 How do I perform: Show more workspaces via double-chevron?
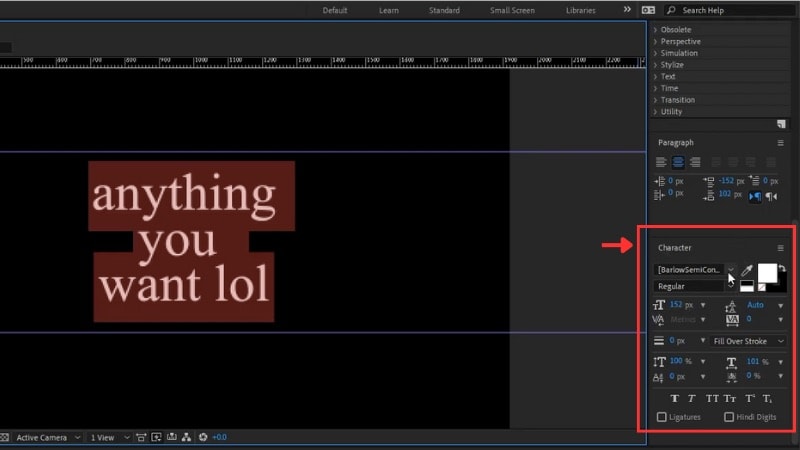click(627, 10)
